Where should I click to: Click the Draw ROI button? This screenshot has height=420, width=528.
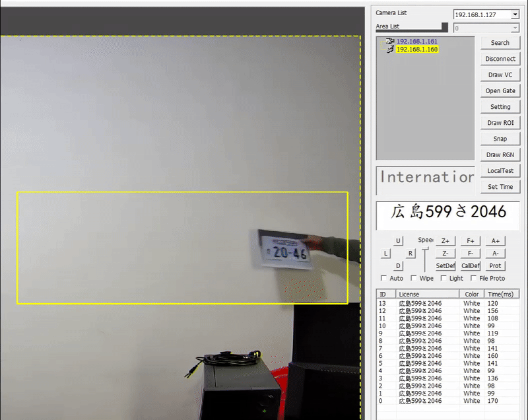tap(500, 123)
